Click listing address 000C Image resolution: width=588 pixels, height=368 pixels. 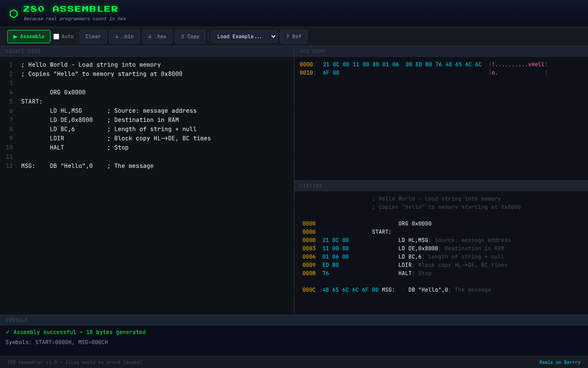(x=309, y=290)
